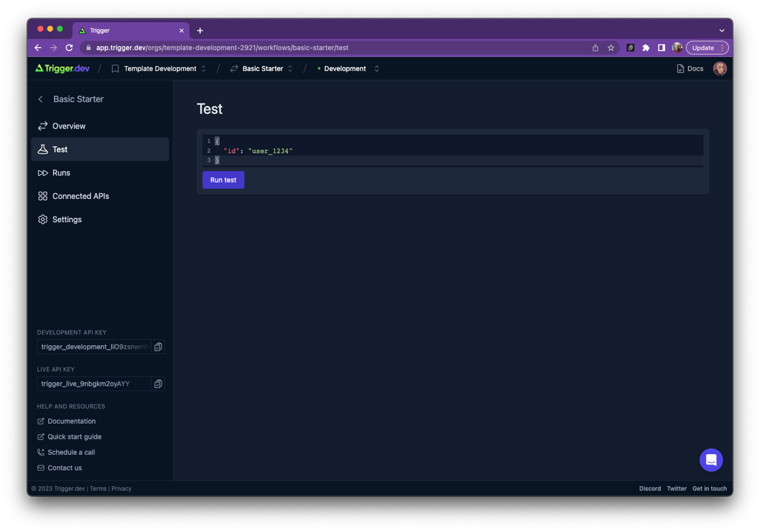Screen dimensions: 760x532
Task: Open the Overview sidebar item
Action: click(x=100, y=126)
